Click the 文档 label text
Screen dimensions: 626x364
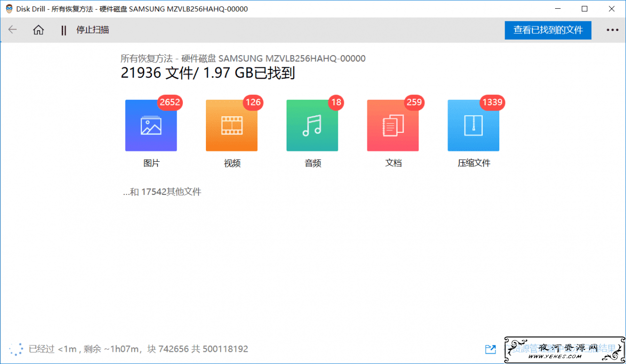coord(394,163)
